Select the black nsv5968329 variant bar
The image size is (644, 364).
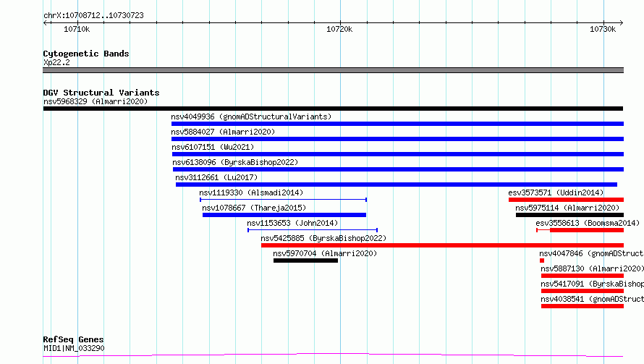(x=333, y=109)
